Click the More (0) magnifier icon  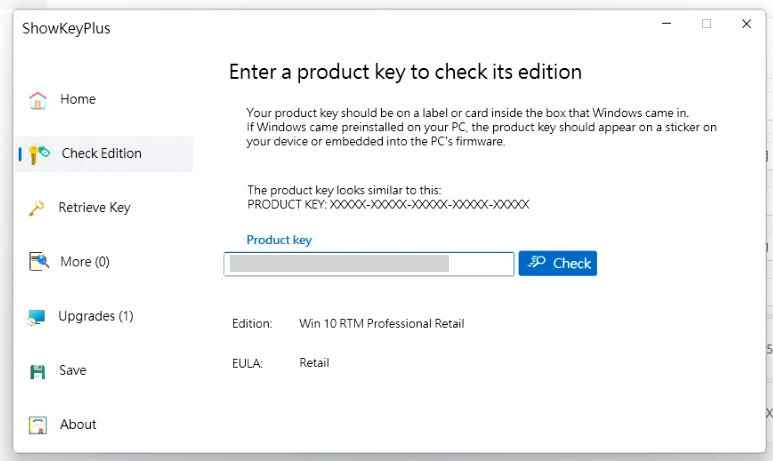tap(39, 262)
